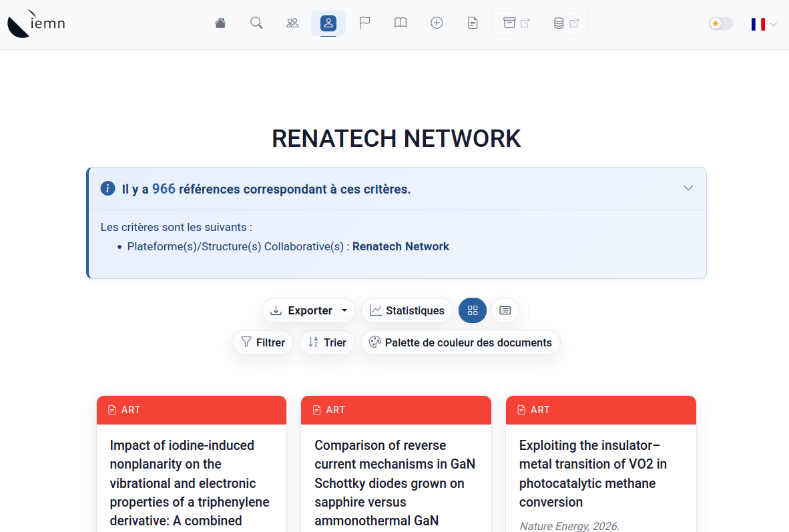Open the archive box external link
Viewport: 789px width, 532px height.
pyautogui.click(x=516, y=23)
